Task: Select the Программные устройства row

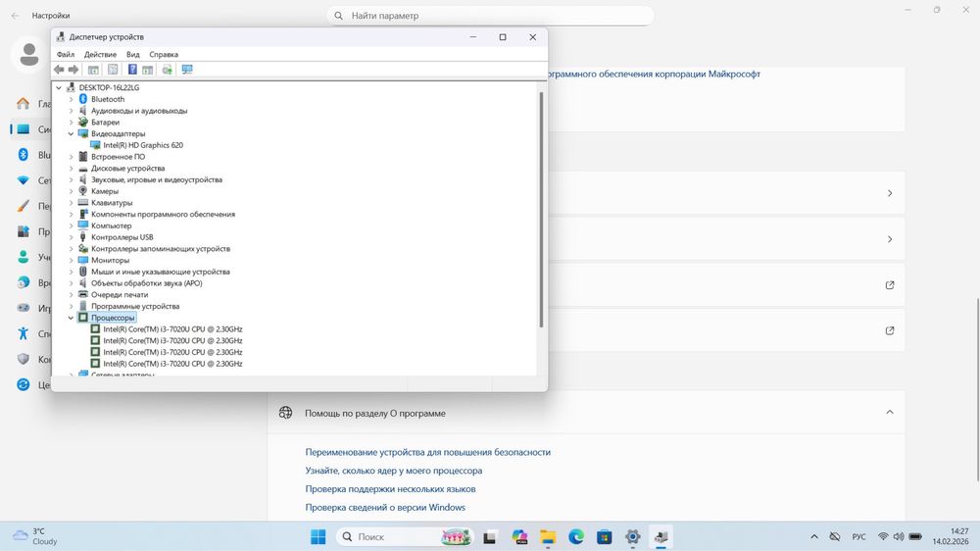Action: coord(135,306)
